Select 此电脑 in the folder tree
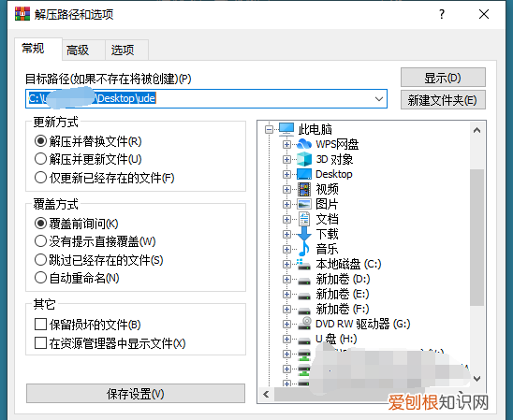 (x=315, y=129)
